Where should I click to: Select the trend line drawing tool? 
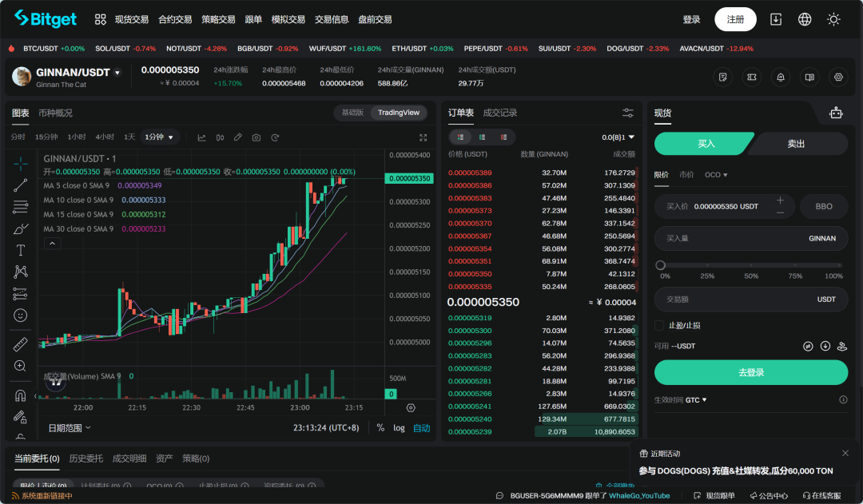tap(20, 185)
